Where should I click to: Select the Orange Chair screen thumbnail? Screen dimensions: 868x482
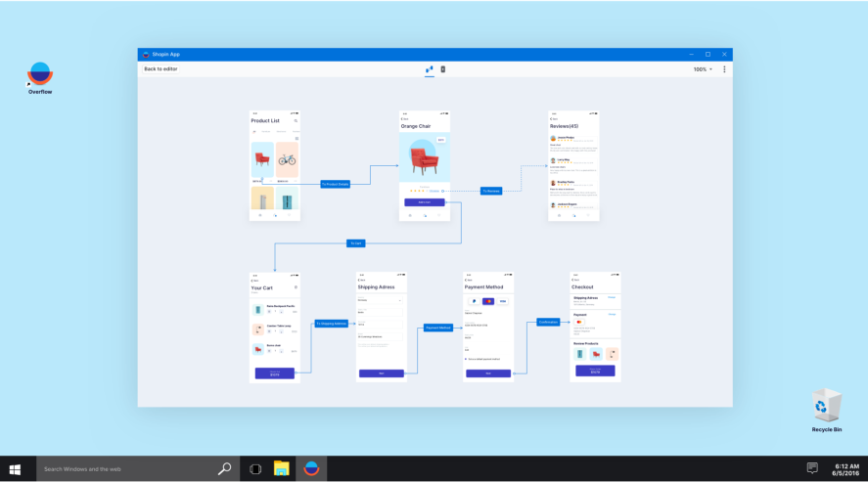(425, 166)
